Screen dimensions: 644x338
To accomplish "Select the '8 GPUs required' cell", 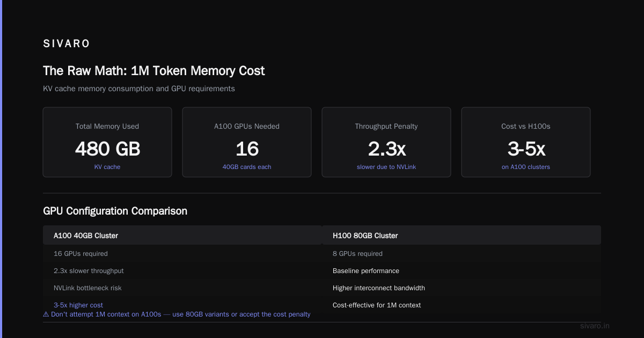I will click(x=462, y=254).
